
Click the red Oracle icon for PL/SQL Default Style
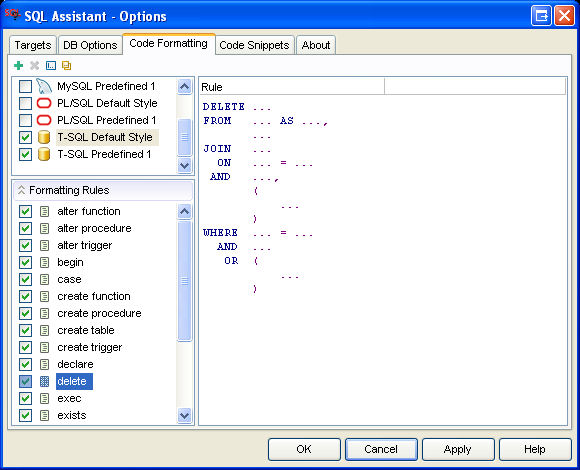44,103
